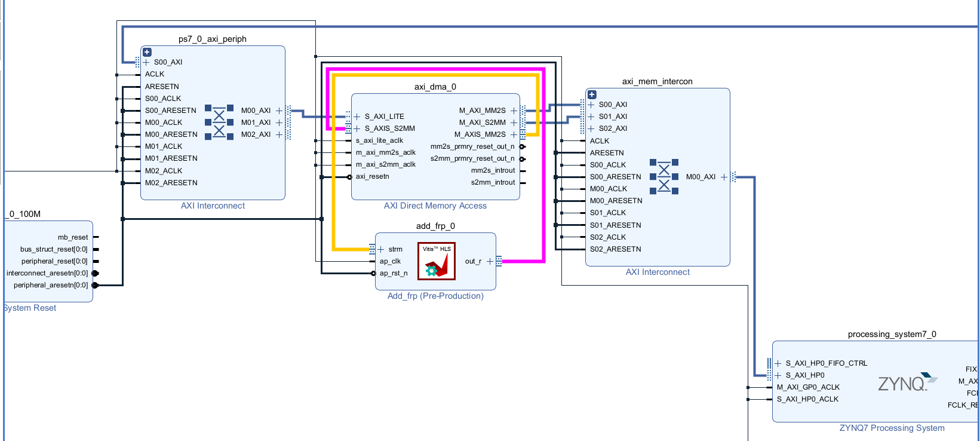Expand the strm port on add_frp_0
Screen dimensions: 980x441
click(381, 249)
